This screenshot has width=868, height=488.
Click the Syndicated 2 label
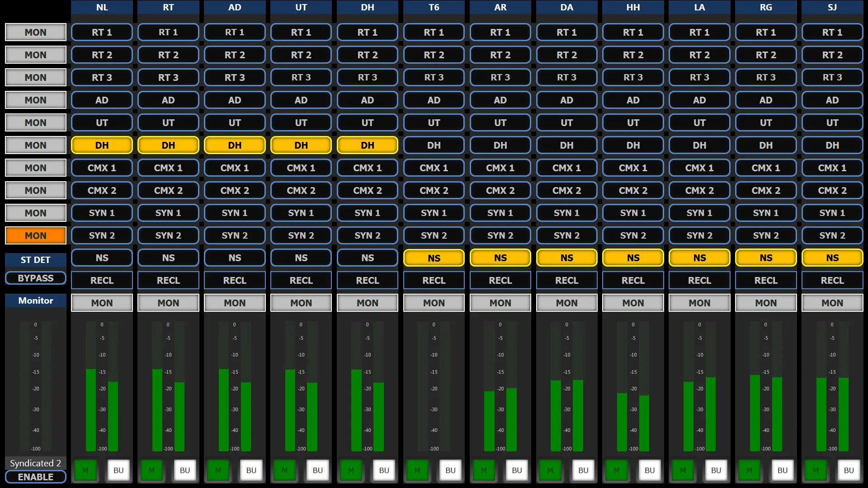tap(36, 463)
